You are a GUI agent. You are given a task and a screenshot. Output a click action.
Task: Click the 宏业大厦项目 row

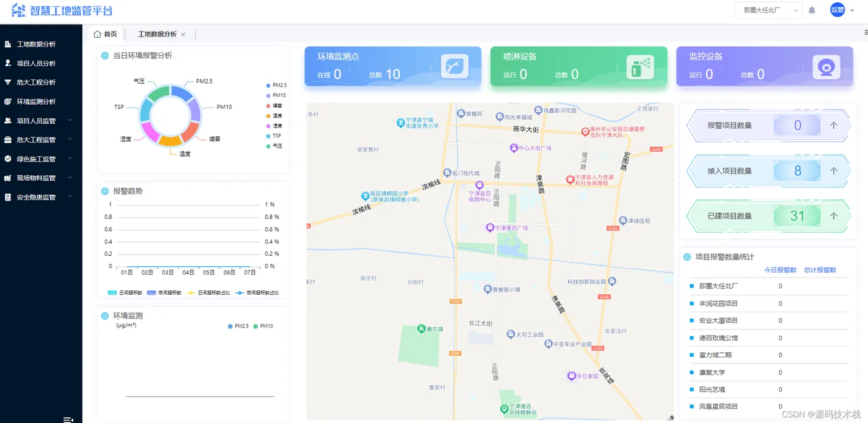click(x=768, y=321)
